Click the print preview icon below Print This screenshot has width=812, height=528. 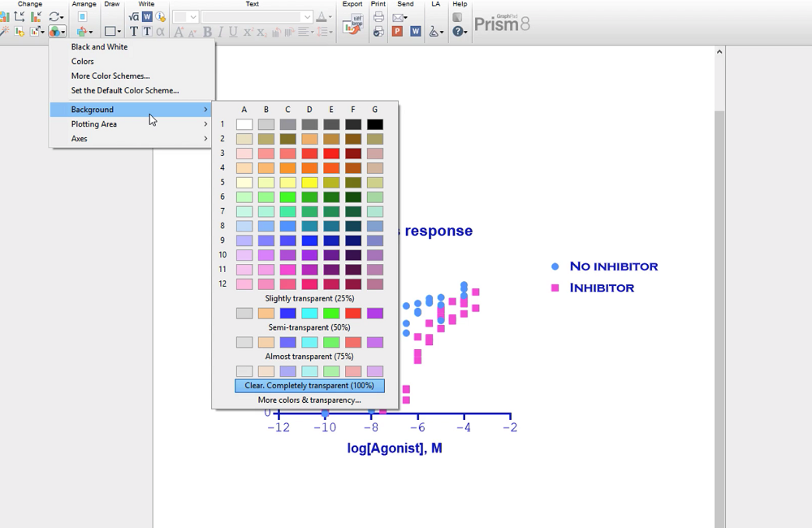pyautogui.click(x=378, y=31)
